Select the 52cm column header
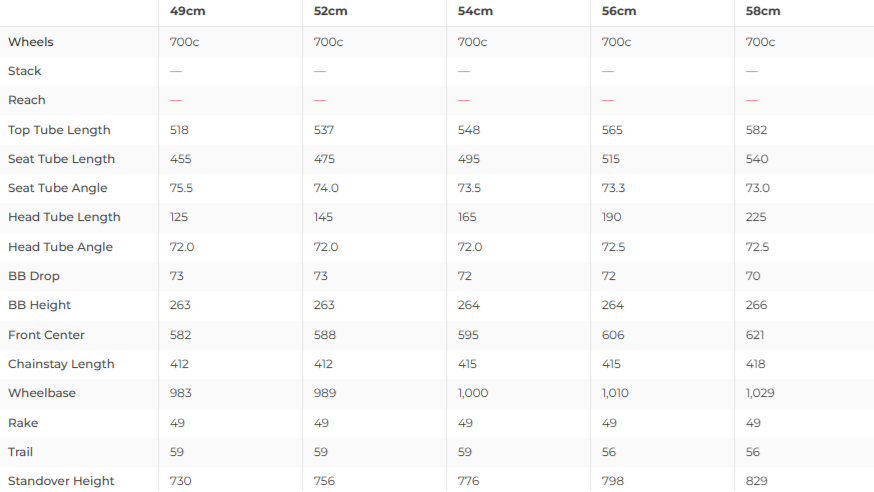This screenshot has width=874, height=492. (331, 11)
